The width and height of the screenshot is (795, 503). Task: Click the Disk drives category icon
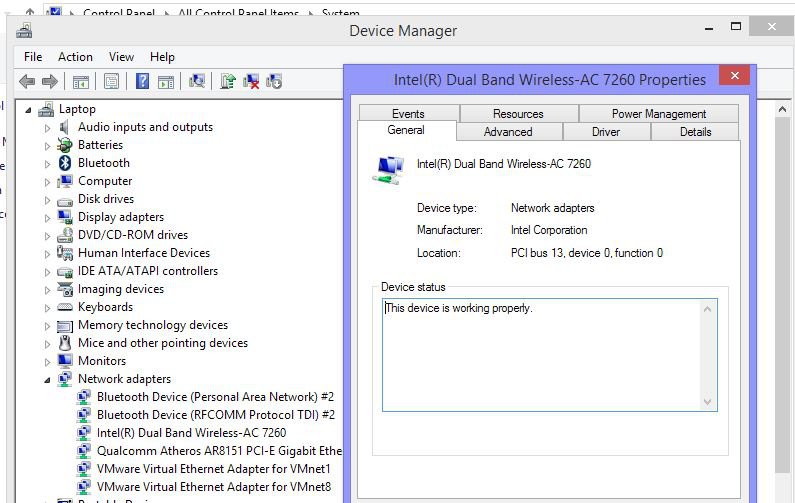[x=65, y=200]
